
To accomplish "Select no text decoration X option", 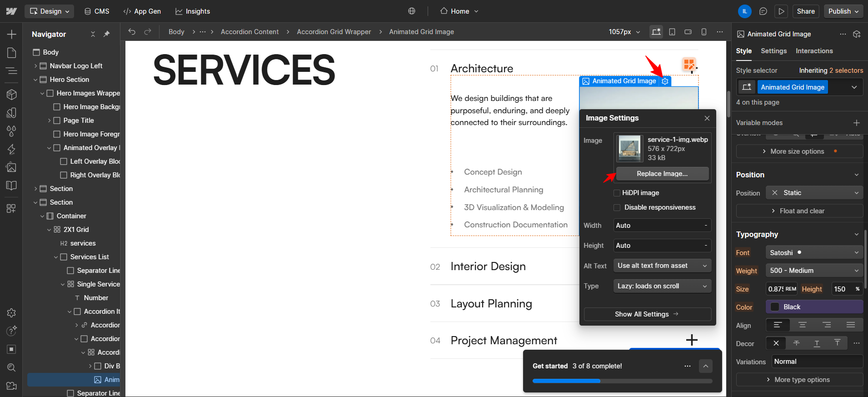I will point(776,343).
